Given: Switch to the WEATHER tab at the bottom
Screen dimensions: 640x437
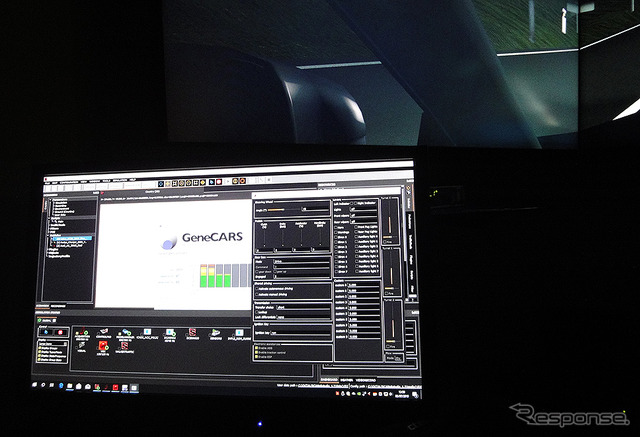Looking at the screenshot, I should point(347,380).
